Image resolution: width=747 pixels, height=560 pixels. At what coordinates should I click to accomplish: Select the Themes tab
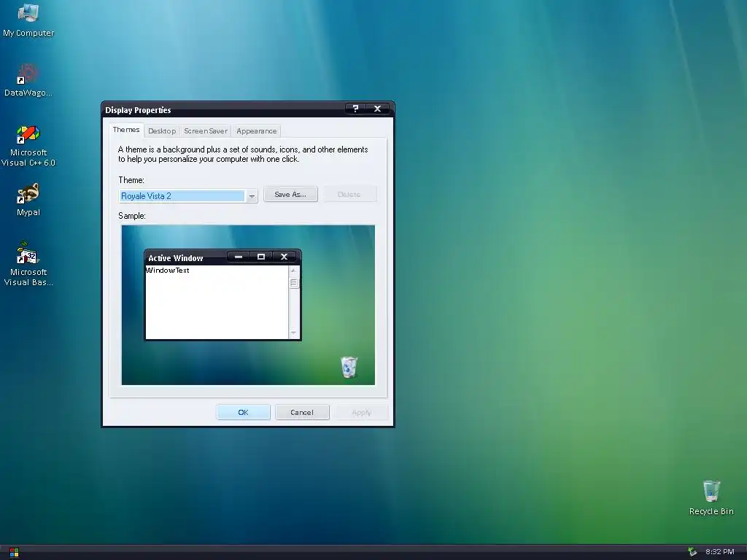[x=126, y=130]
